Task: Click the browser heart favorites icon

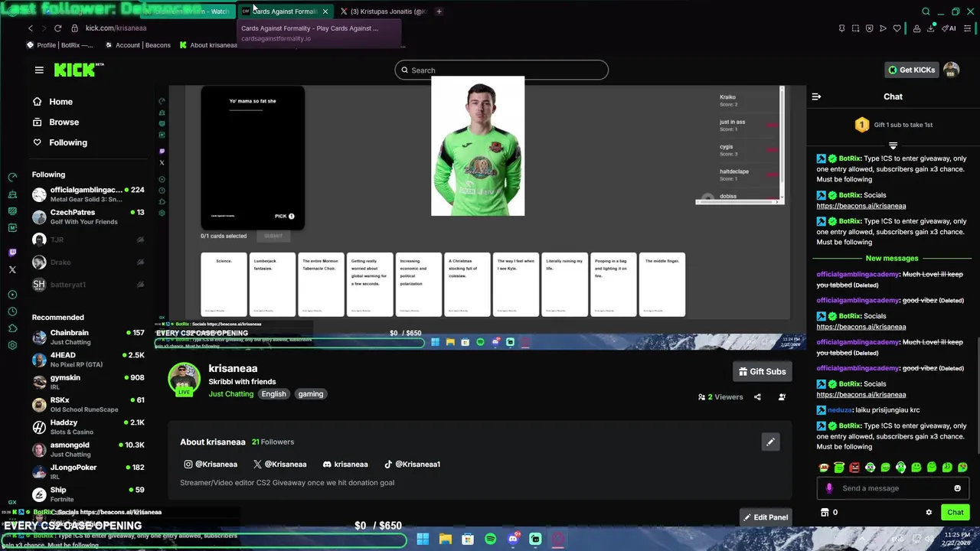Action: [897, 28]
